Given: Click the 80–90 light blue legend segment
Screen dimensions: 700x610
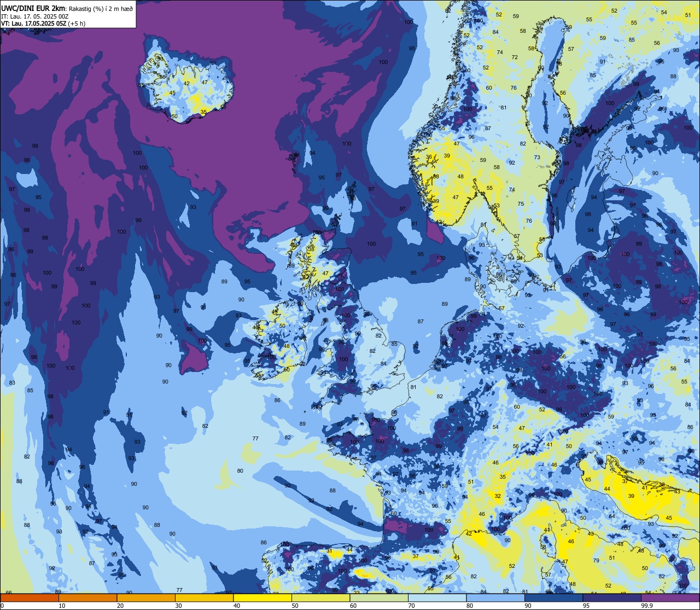Looking at the screenshot, I should [x=495, y=598].
